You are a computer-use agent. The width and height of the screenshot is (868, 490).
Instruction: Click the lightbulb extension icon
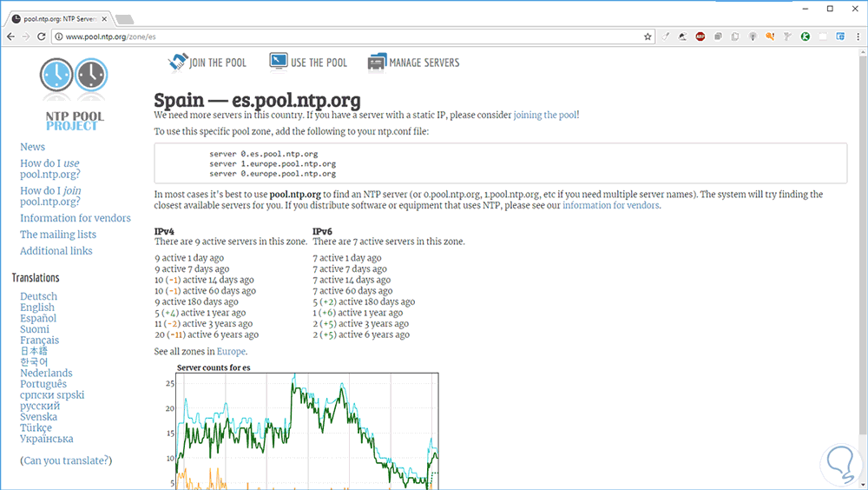[x=753, y=36]
